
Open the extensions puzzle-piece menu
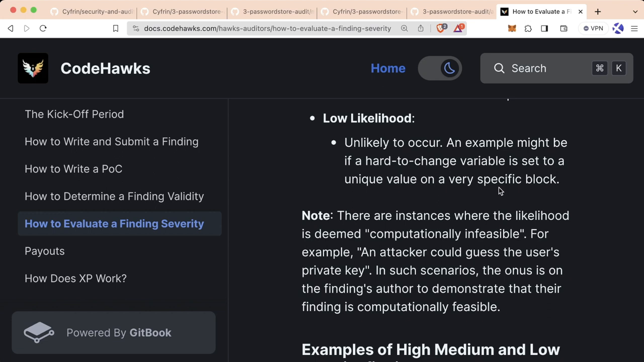[528, 28]
